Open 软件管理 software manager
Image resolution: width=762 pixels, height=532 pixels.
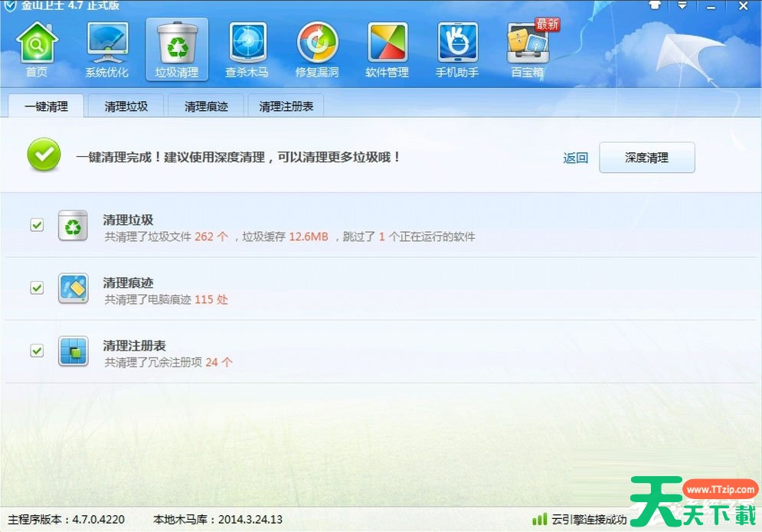point(387,50)
